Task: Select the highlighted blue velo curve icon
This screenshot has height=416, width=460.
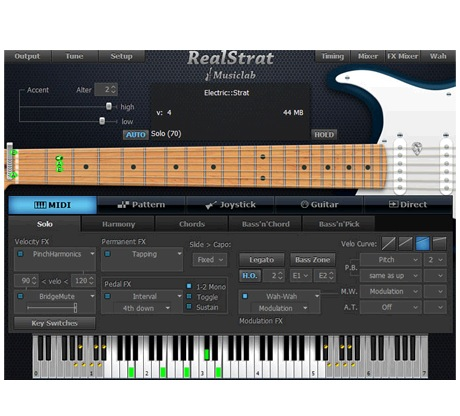Action: (422, 244)
